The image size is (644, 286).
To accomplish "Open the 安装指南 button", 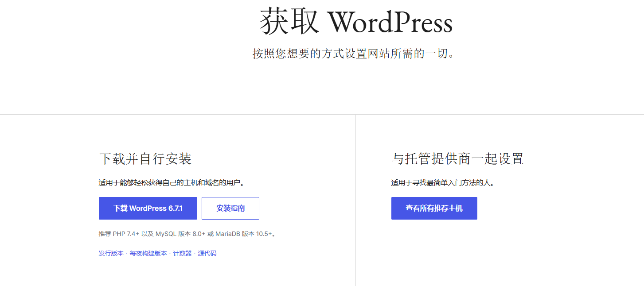I will [230, 208].
